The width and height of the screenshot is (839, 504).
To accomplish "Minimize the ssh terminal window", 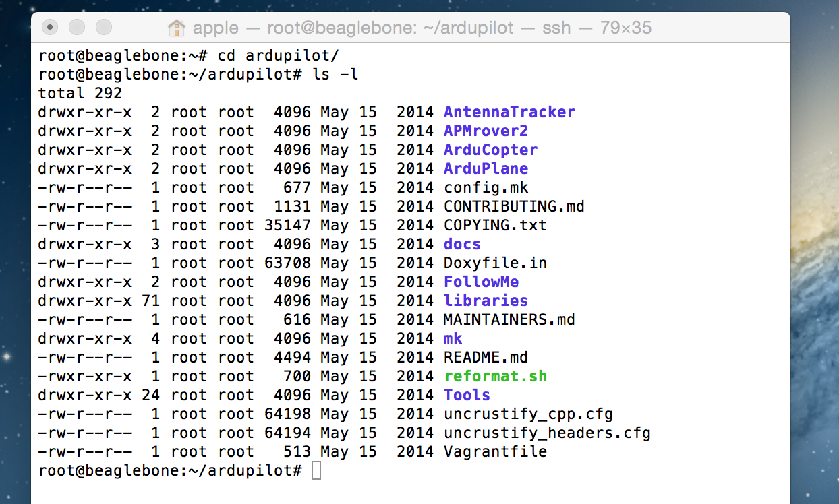I will (x=77, y=28).
